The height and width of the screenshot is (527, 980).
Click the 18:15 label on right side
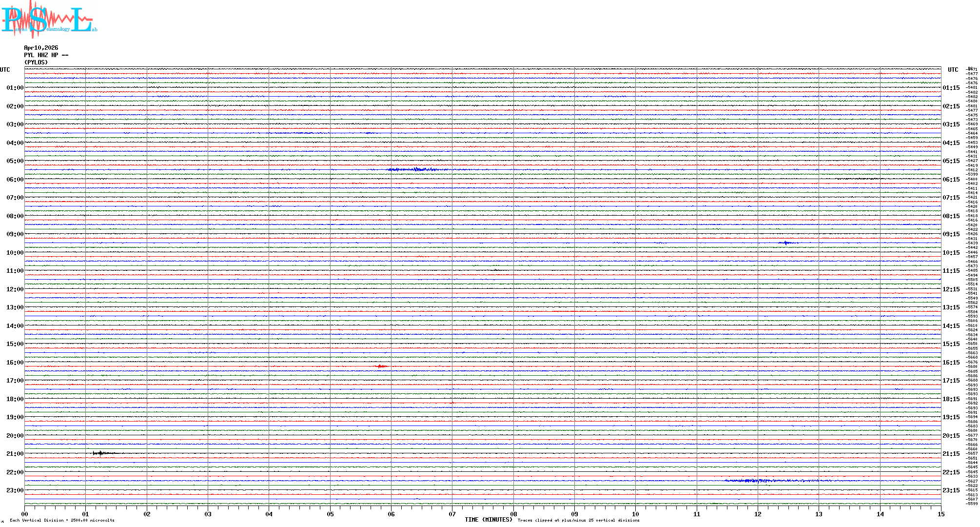(951, 399)
